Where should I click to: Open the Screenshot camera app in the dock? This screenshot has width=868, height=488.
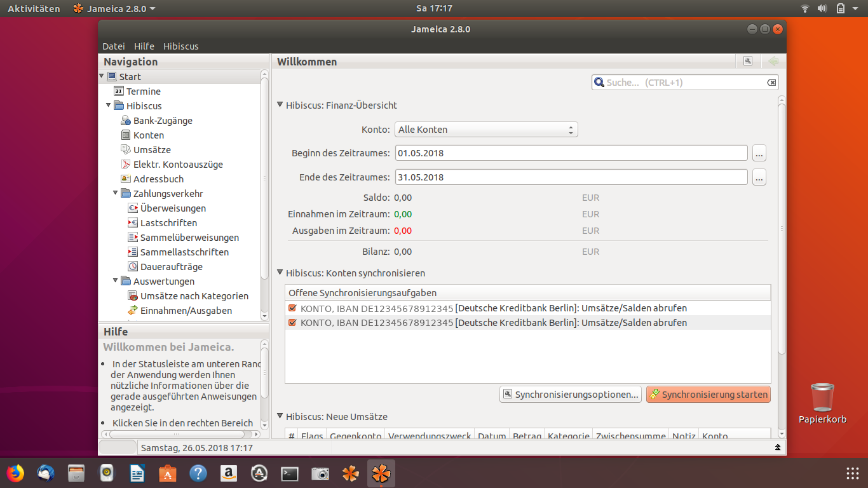point(320,473)
